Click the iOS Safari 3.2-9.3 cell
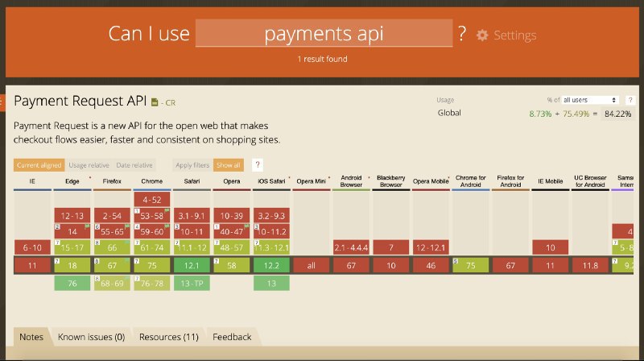The image size is (644, 361). coord(271,215)
